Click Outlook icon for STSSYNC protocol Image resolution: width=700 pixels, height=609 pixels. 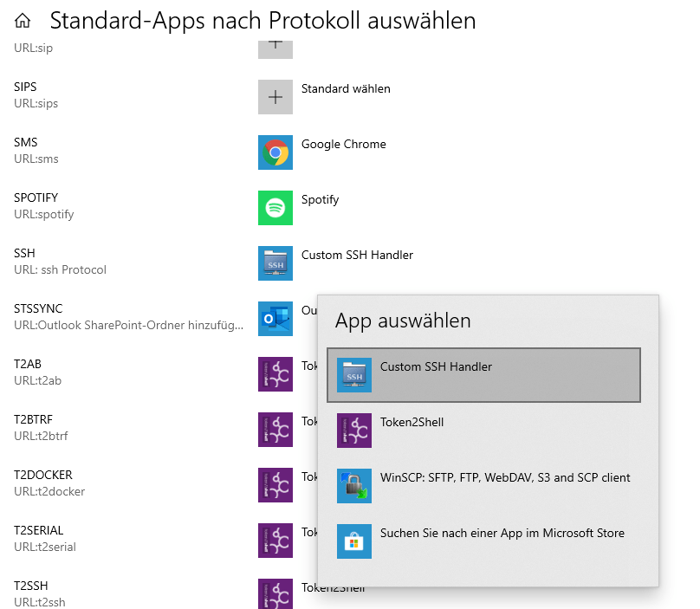tap(275, 319)
